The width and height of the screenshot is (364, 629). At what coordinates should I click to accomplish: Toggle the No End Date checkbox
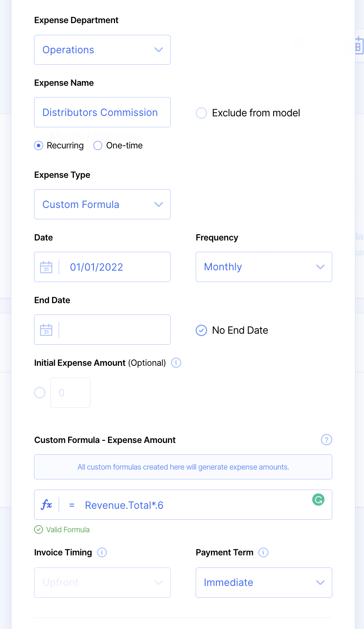pyautogui.click(x=201, y=330)
